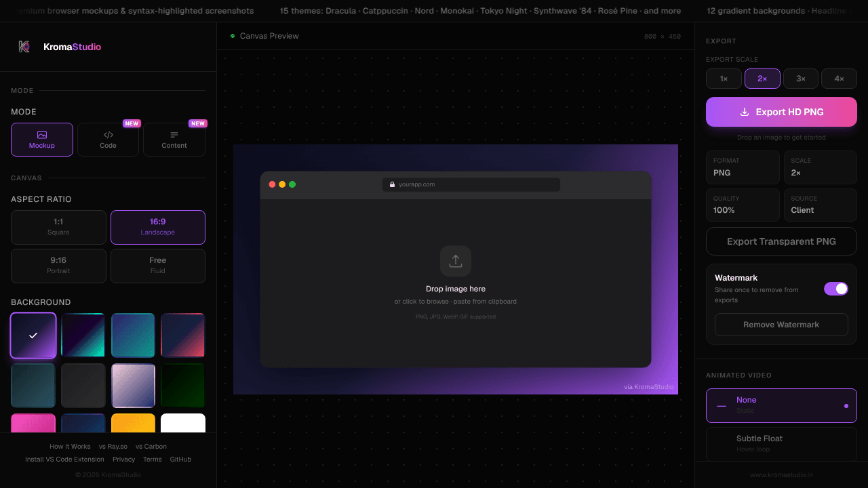Choose the Free Fluid aspect ratio
Viewport: 868px width, 488px height.
158,266
